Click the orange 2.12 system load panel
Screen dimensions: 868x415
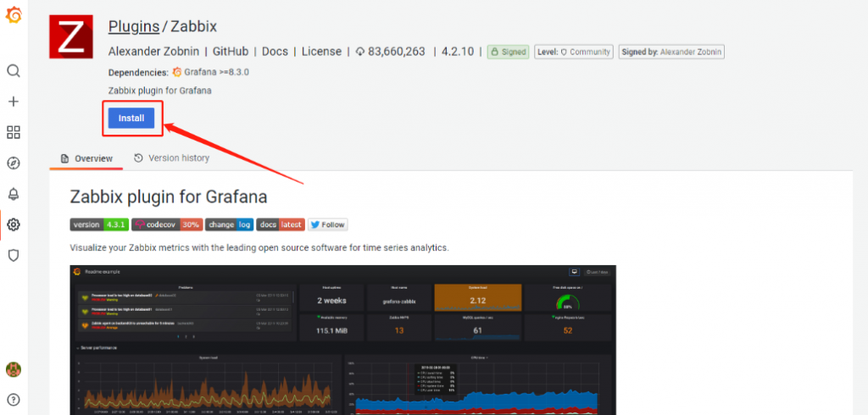point(478,297)
